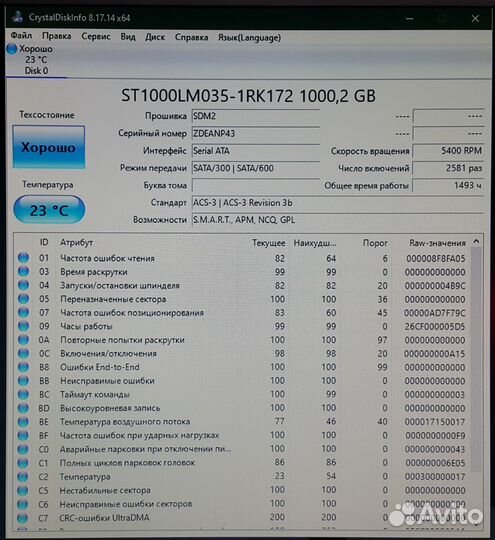Click the status orb for attribute C1
The image size is (495, 540).
23,463
